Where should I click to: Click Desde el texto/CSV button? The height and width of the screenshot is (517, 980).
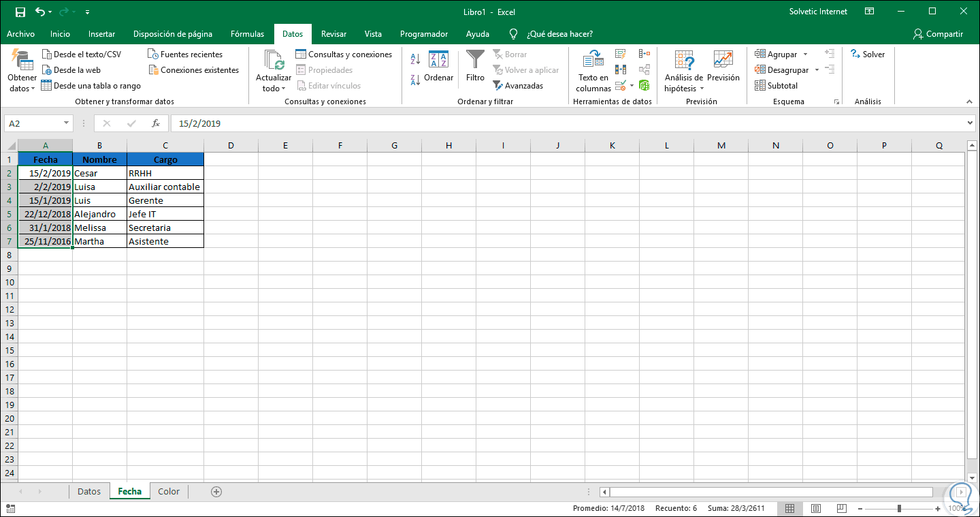(x=81, y=54)
